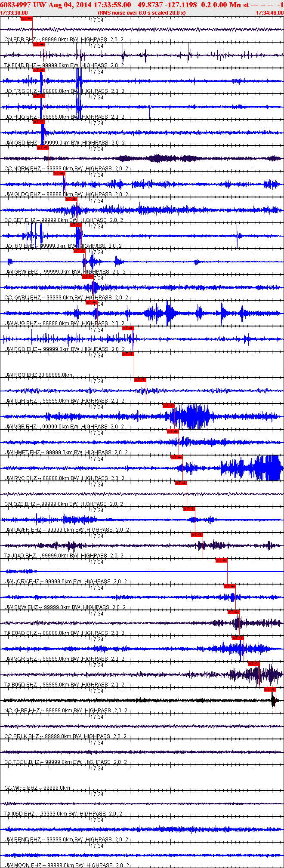Screen dimensions: 284x868
Task: Click the end time 17:34:48.00 label
Action: click(x=270, y=13)
